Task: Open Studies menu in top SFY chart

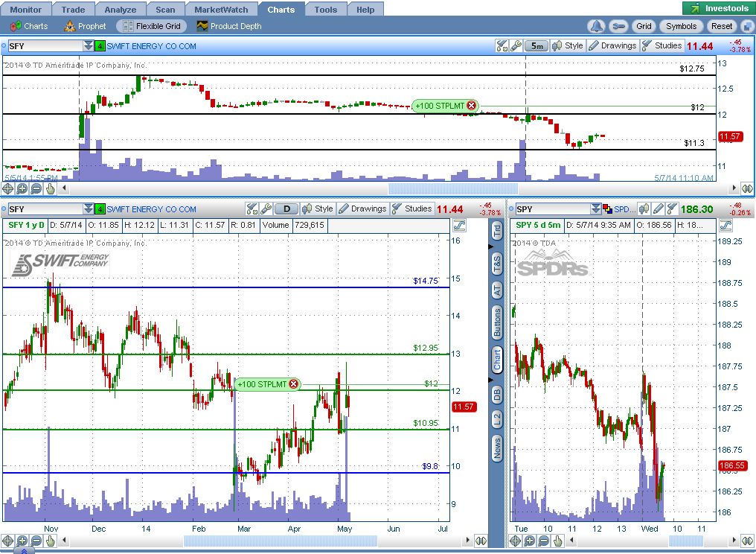Action: (662, 46)
